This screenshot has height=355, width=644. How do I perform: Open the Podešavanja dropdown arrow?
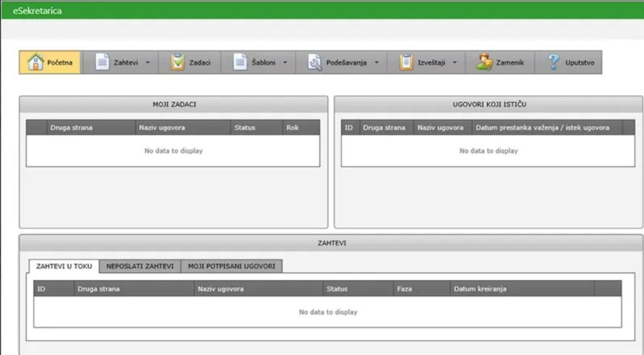tap(376, 63)
